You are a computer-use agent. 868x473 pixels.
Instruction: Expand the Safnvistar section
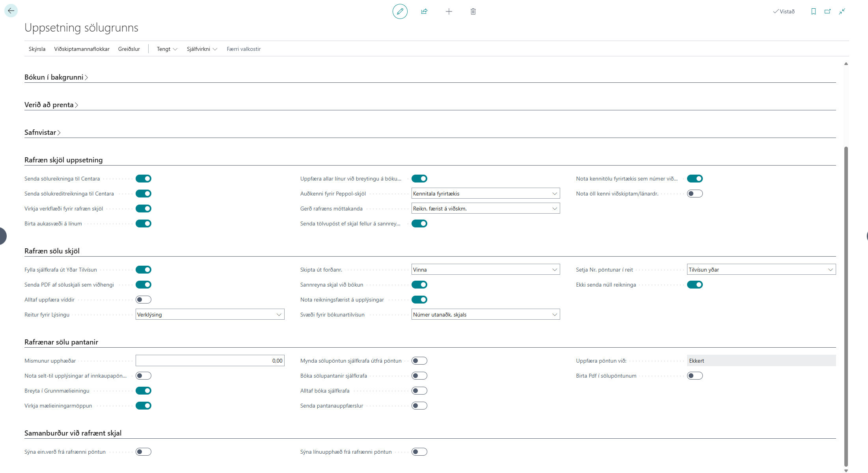pos(43,132)
